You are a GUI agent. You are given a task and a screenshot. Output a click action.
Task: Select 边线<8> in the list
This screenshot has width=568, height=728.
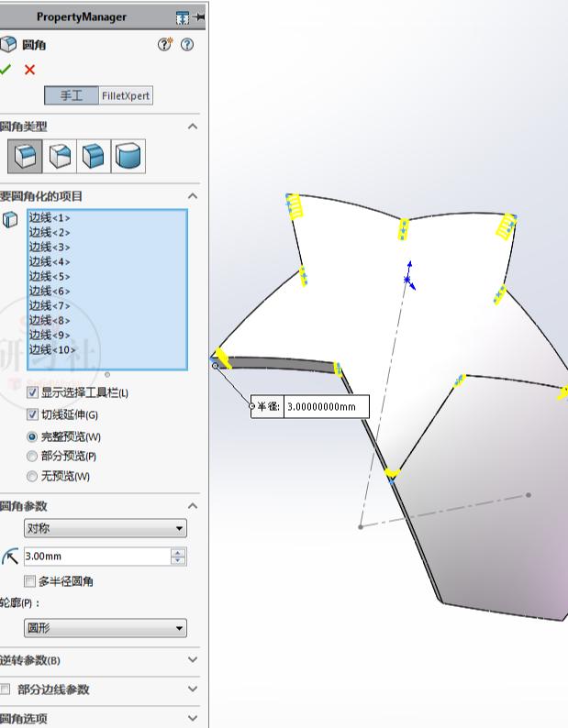[50, 320]
